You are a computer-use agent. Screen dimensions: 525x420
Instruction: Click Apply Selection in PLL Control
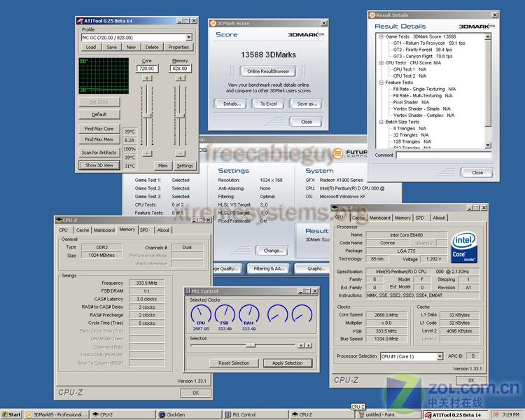tap(287, 363)
